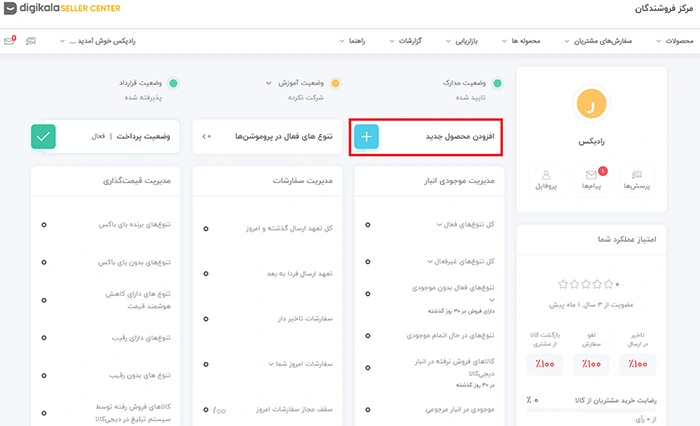Click the مدیریت قیمت‌گذاری panel heading

tap(137, 181)
